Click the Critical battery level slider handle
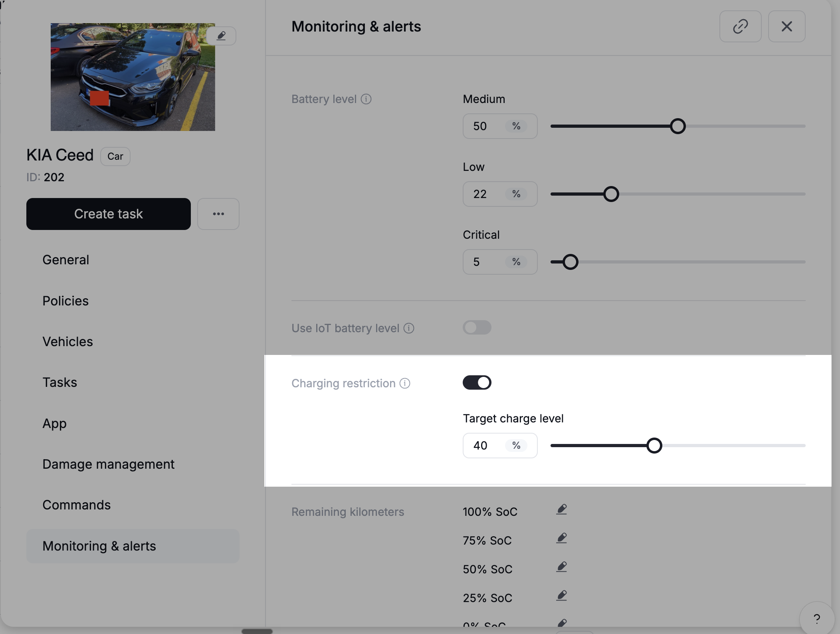 [570, 262]
